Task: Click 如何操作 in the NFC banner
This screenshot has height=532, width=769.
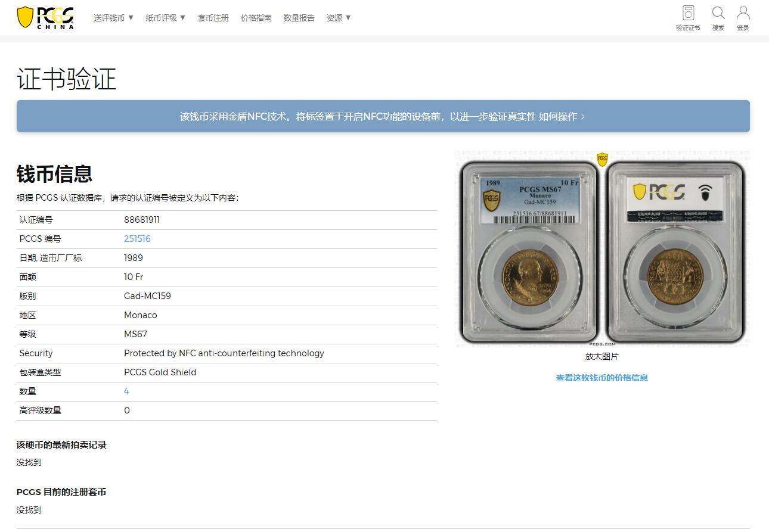Action: 562,117
